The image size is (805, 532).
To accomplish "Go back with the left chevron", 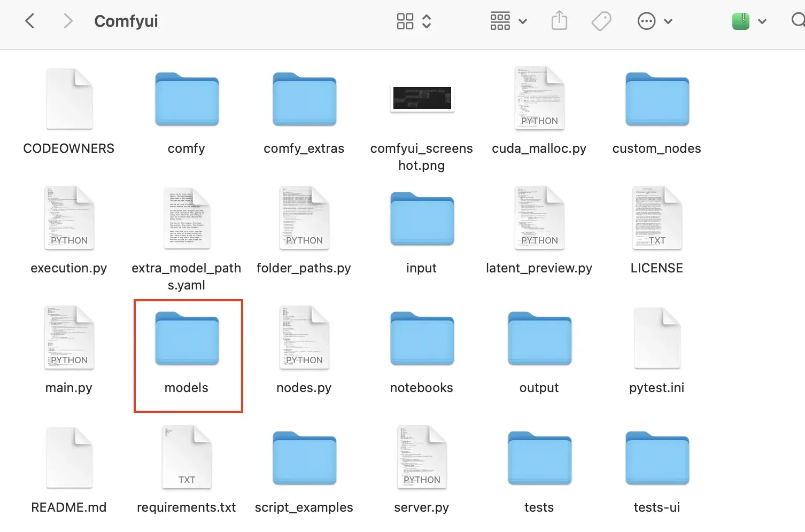I will point(30,21).
